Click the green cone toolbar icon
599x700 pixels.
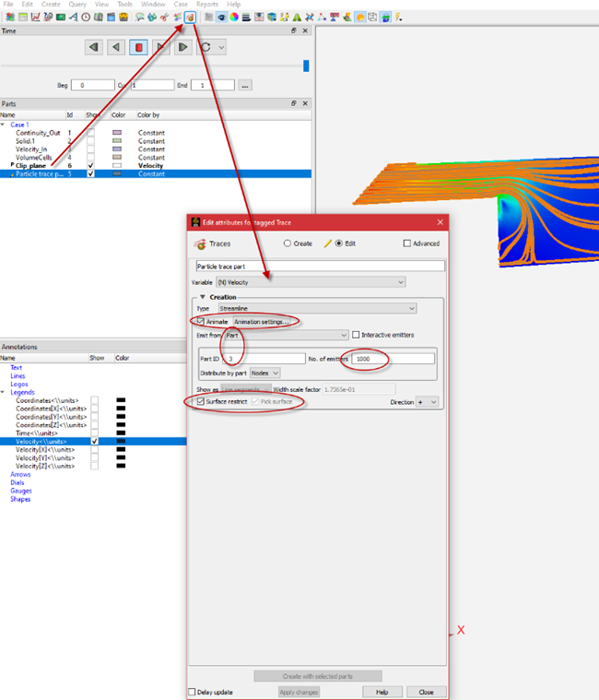coord(297,18)
